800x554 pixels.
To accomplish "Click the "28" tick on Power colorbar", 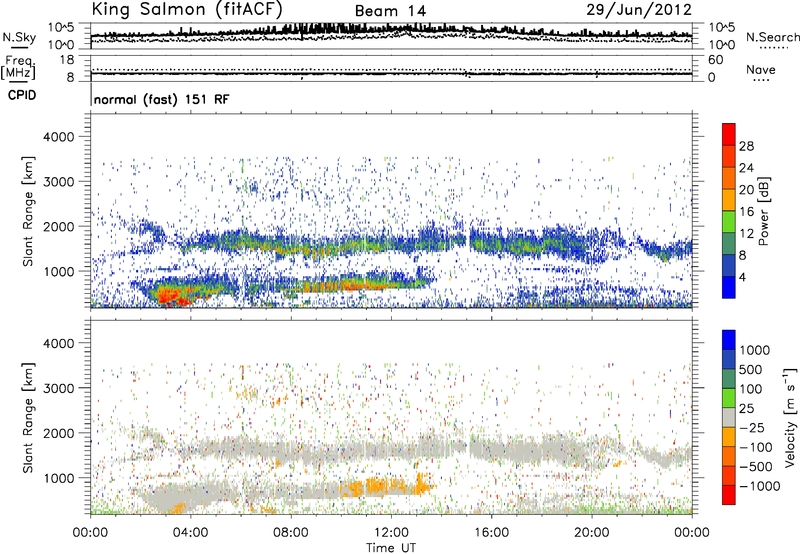I will tap(746, 146).
